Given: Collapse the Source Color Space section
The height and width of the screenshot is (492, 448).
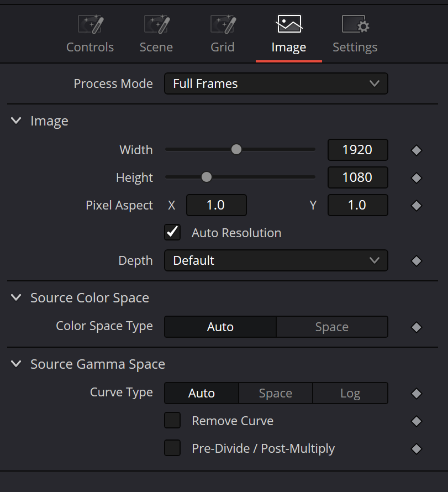Looking at the screenshot, I should coord(16,297).
